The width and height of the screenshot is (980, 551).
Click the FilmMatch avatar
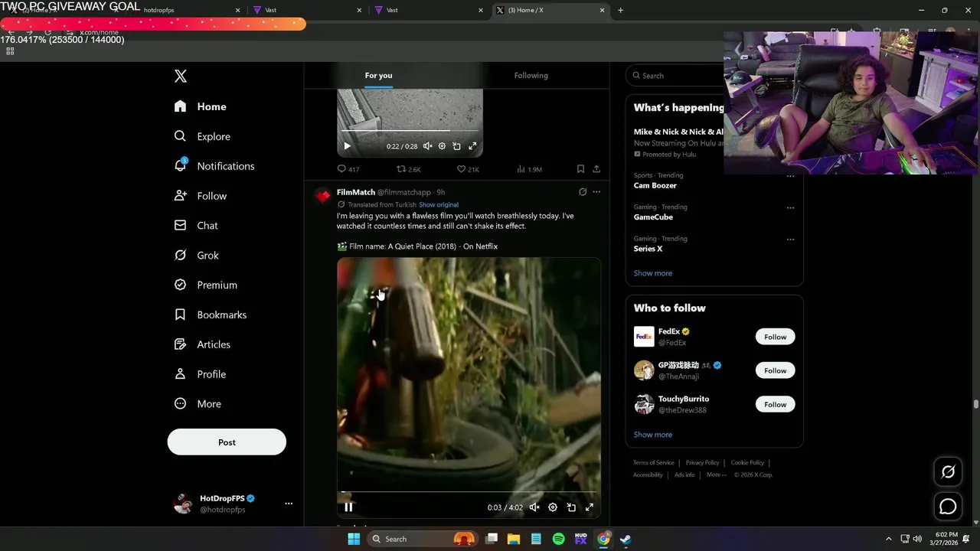322,196
